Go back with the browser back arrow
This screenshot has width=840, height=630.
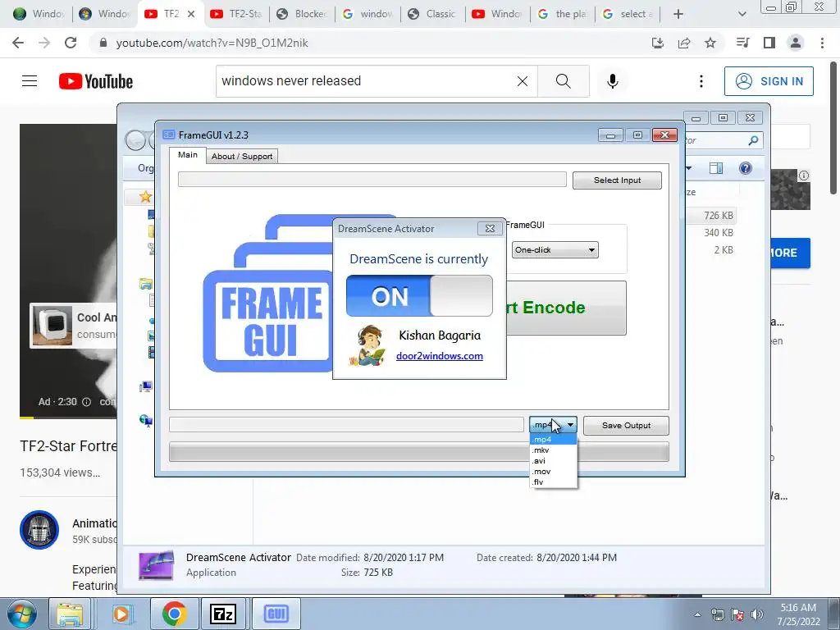point(18,43)
